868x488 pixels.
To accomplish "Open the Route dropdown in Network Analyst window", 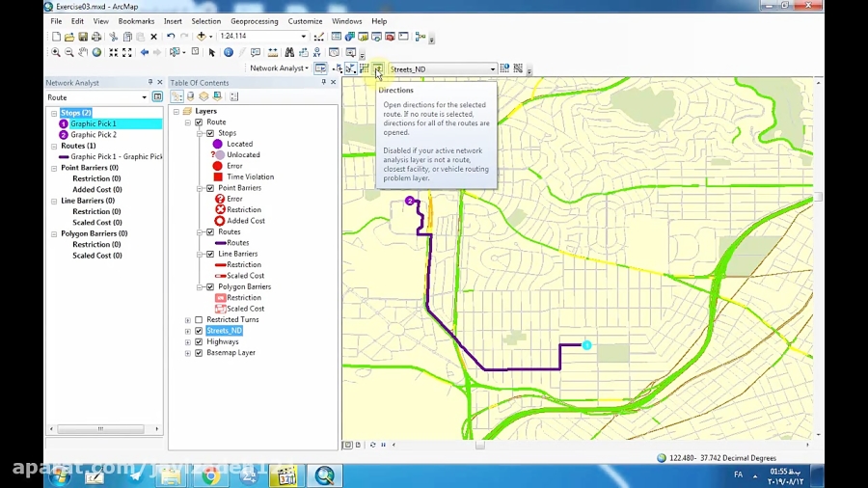I will click(144, 97).
